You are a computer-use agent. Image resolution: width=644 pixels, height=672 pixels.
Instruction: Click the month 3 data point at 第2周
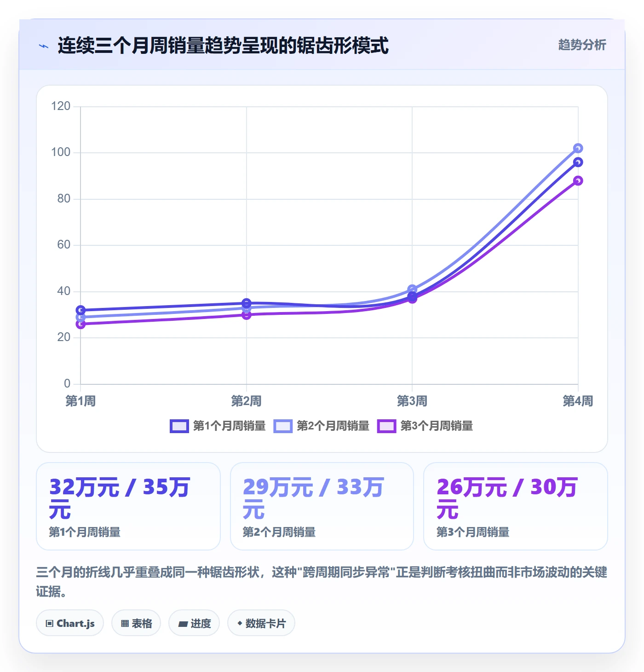[x=247, y=315]
